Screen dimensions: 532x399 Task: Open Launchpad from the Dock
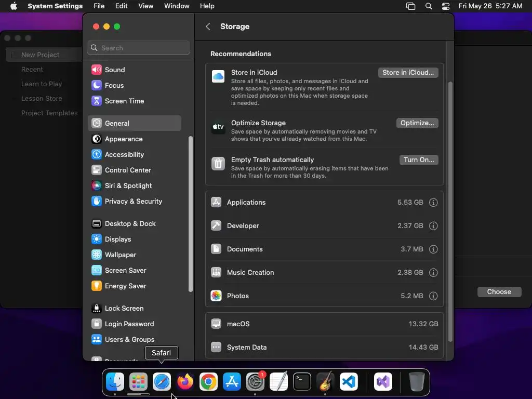(138, 382)
